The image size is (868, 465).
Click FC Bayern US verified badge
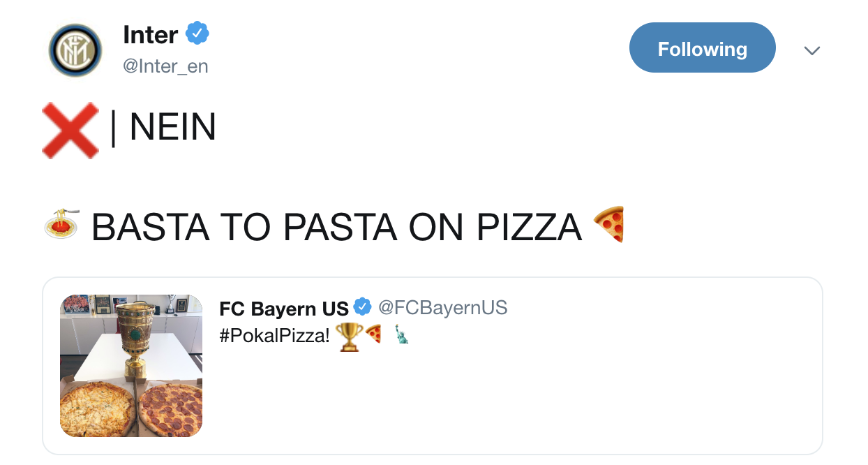coord(362,307)
